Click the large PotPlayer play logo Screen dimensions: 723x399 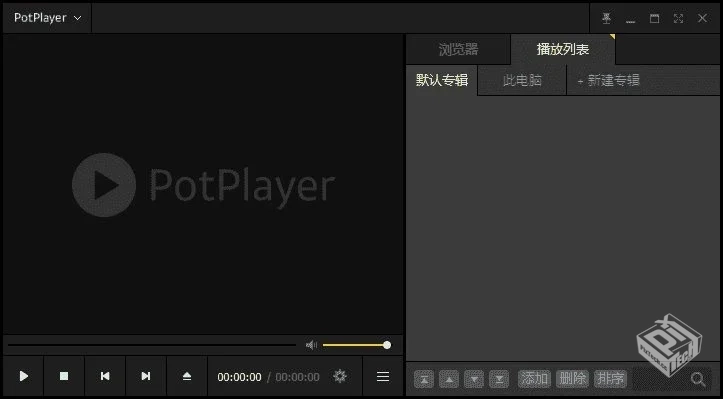104,185
